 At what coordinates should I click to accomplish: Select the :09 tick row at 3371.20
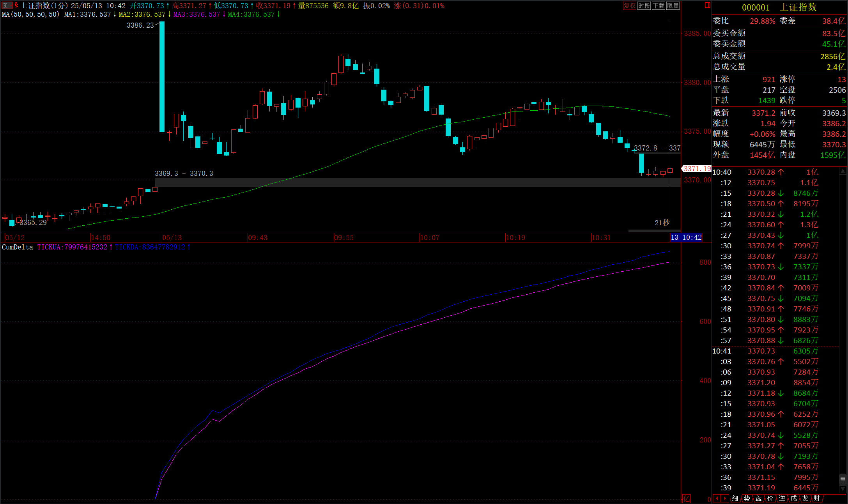775,383
